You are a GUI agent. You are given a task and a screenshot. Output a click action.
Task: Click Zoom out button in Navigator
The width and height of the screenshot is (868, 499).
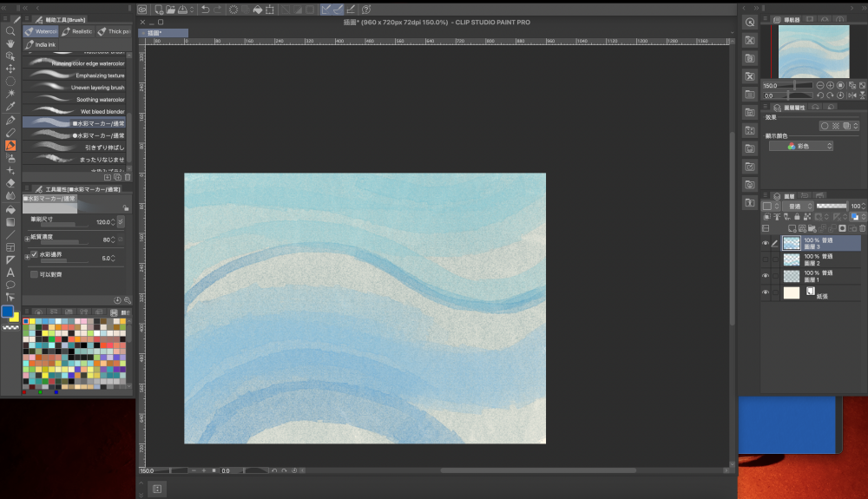point(820,85)
